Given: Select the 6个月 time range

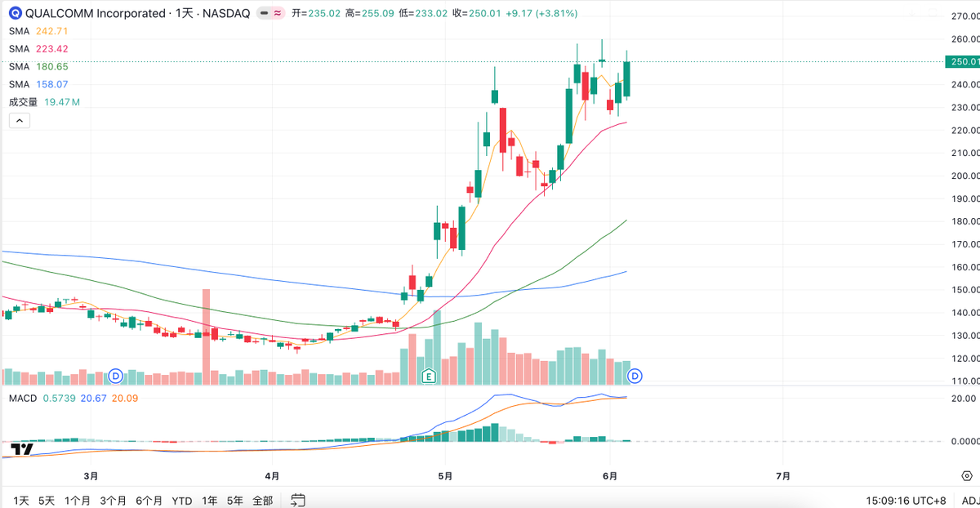Looking at the screenshot, I should point(149,500).
